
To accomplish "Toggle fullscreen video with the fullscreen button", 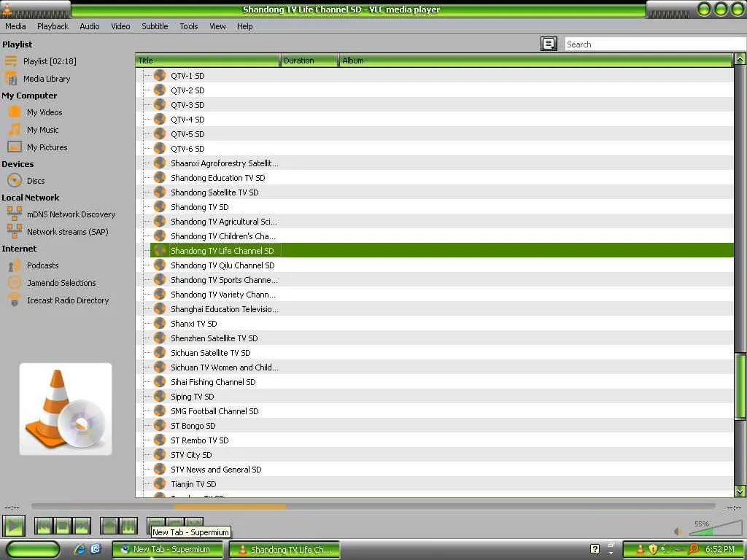I will (109, 526).
